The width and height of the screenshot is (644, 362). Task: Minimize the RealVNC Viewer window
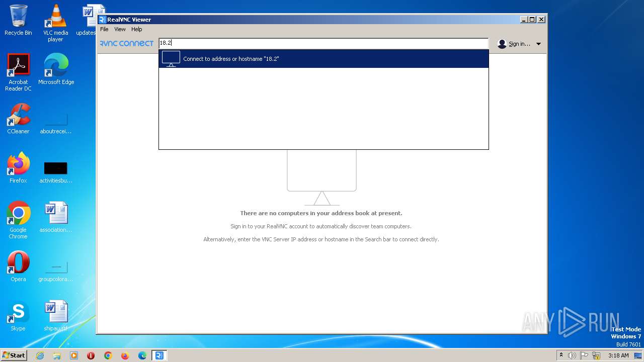tap(524, 20)
